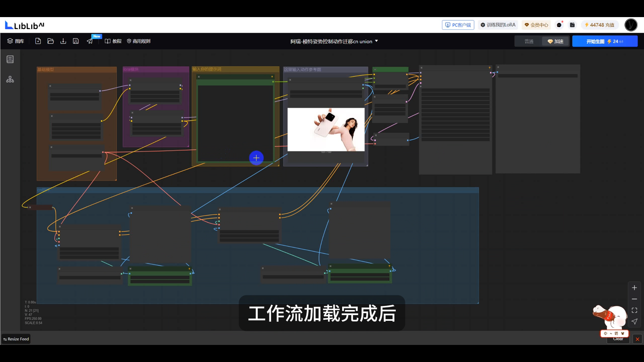The width and height of the screenshot is (644, 362).
Task: Publish the workflow using the paper-plane icon
Action: (x=89, y=41)
